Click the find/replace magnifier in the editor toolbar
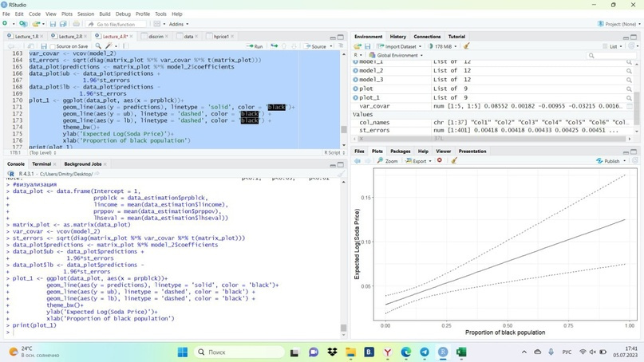 click(98, 46)
